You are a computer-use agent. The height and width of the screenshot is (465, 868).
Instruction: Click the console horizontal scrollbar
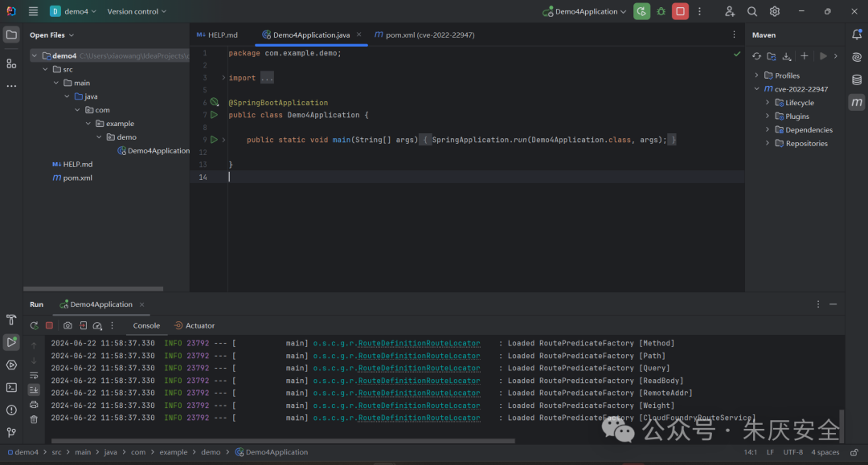pos(283,441)
